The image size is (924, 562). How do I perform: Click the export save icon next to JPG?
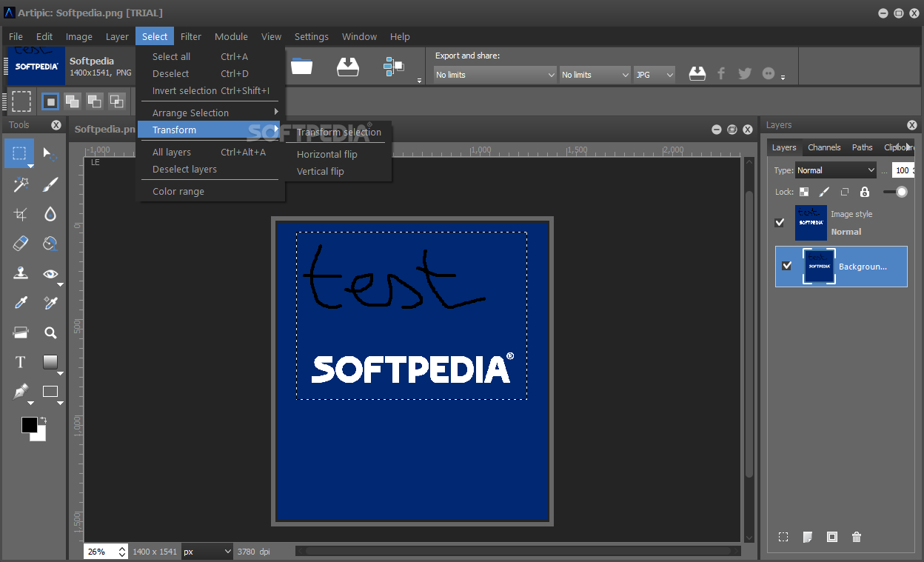[697, 73]
